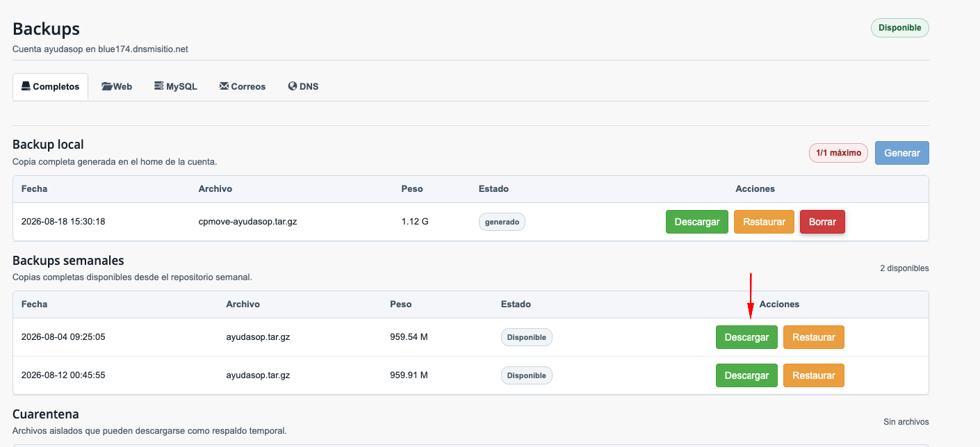The width and height of the screenshot is (980, 447).
Task: Click the globe icon beside DNS
Action: [x=293, y=87]
